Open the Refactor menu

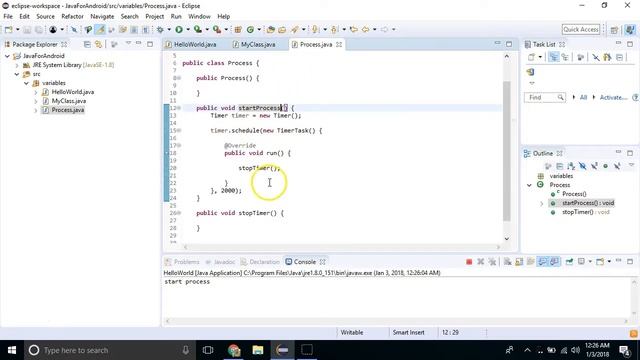coord(72,16)
